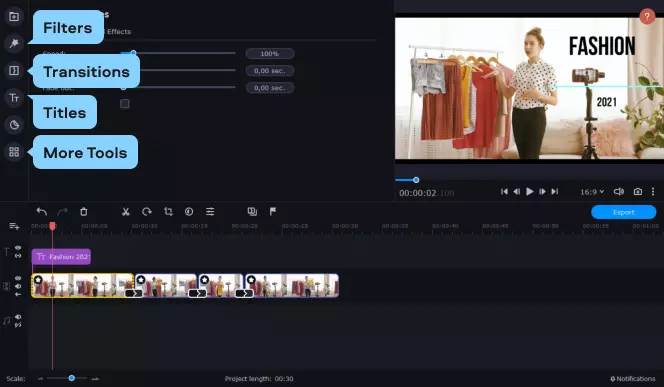Select the second video clip on timeline
The width and height of the screenshot is (664, 387).
[166, 285]
